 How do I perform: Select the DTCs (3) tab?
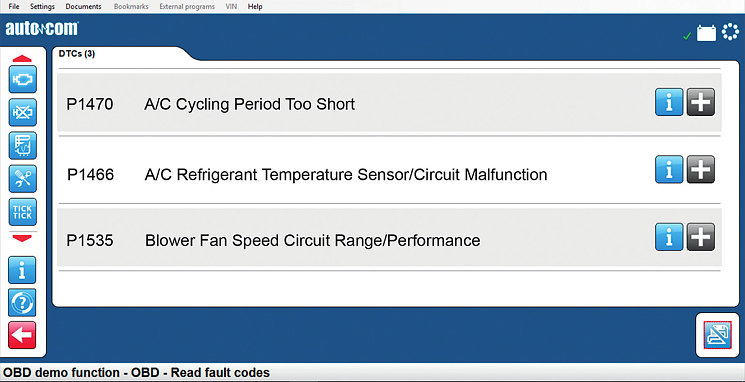[x=76, y=54]
